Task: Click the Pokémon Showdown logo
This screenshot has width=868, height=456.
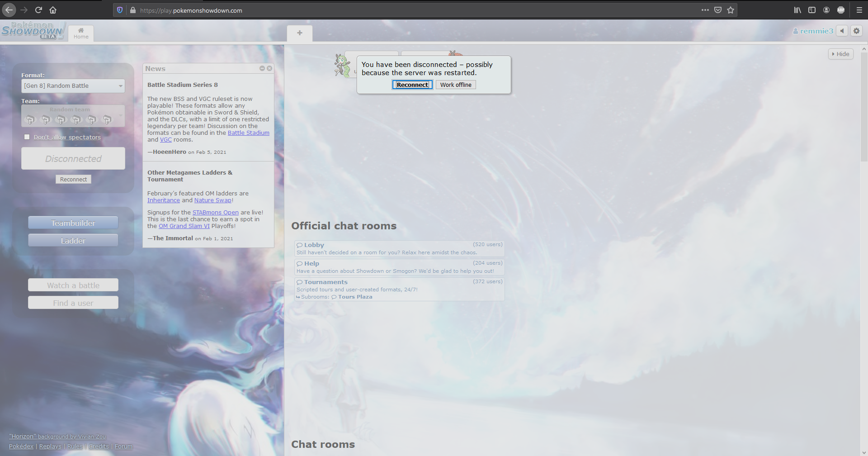Action: tap(33, 30)
